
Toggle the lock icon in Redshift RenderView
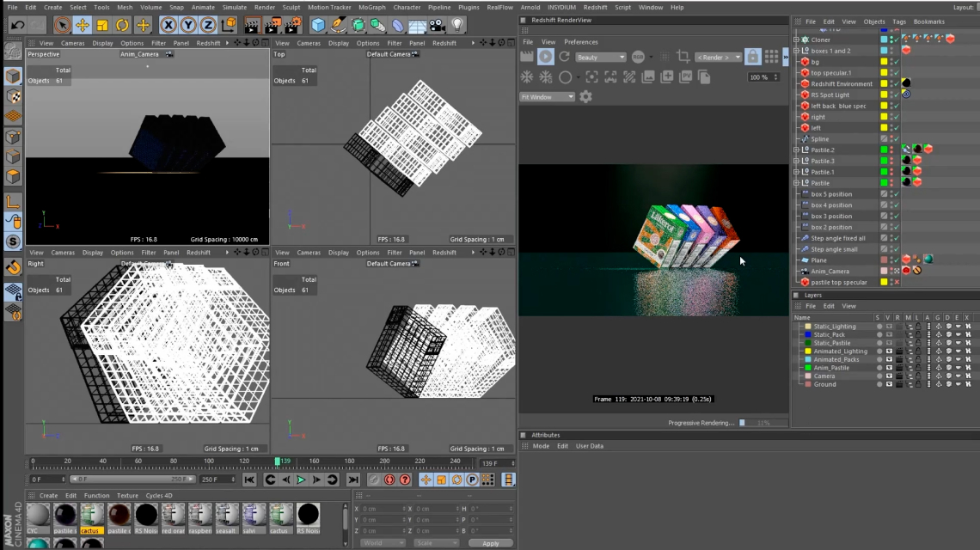click(752, 57)
